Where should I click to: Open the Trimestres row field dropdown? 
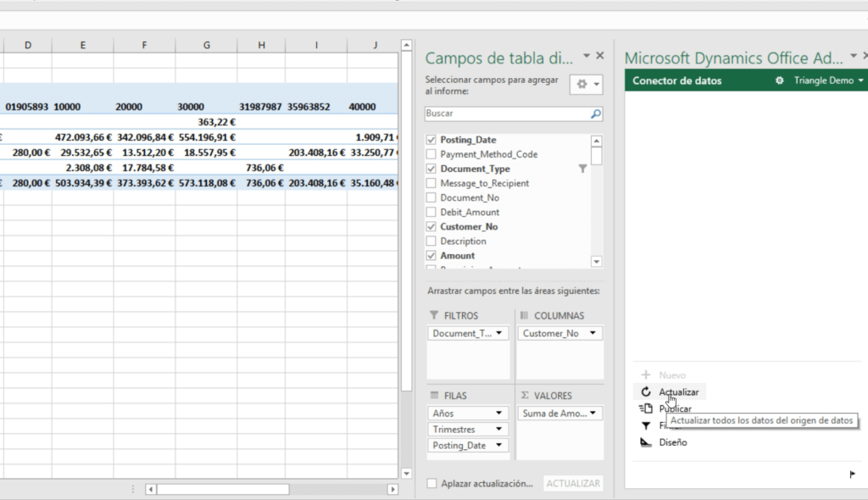(499, 430)
